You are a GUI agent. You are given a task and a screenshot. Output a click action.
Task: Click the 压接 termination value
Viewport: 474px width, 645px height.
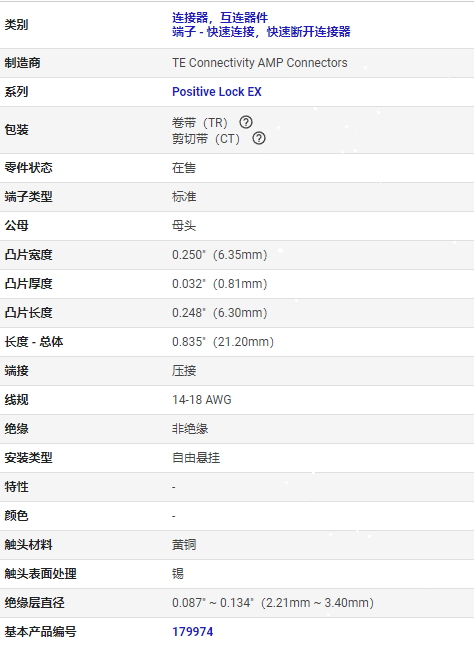(x=184, y=371)
